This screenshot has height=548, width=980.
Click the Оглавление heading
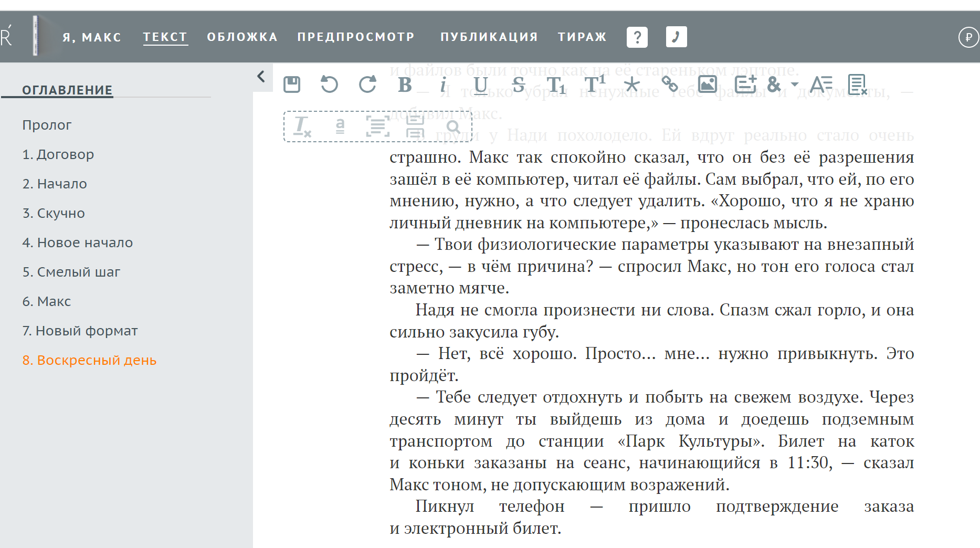[67, 90]
